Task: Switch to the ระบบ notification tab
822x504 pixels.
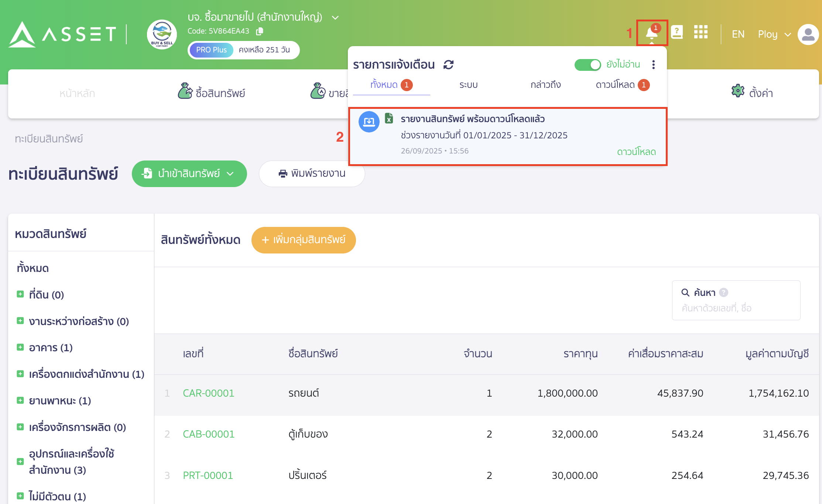Action: [x=468, y=84]
